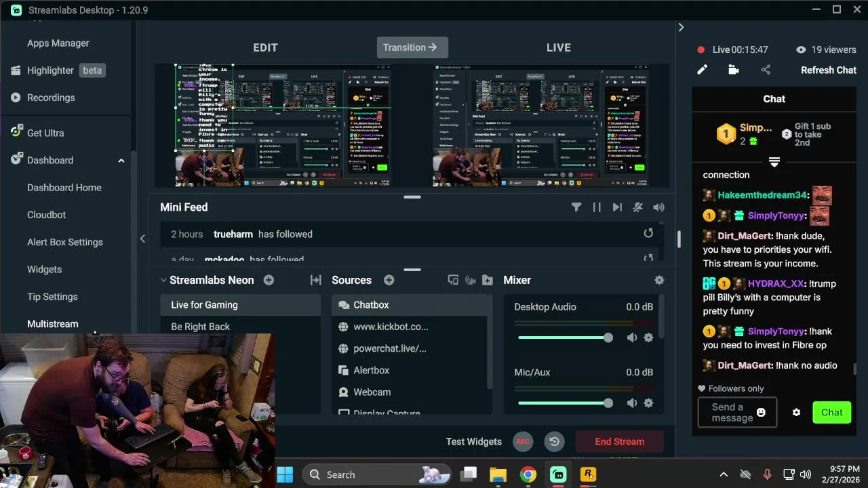Add a source folder

[x=487, y=280]
